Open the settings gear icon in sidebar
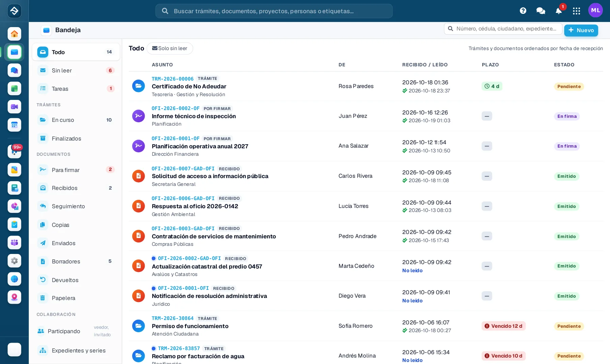 coord(14,261)
